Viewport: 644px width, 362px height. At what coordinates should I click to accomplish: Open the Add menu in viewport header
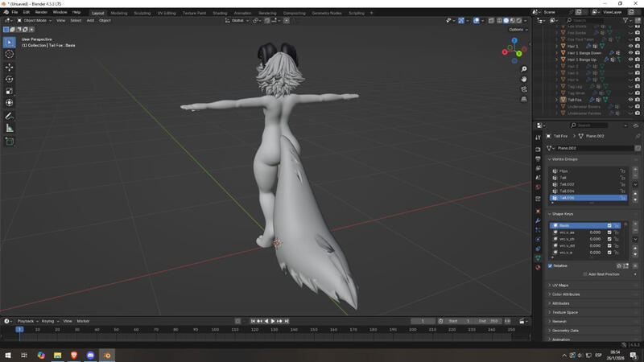coord(90,21)
